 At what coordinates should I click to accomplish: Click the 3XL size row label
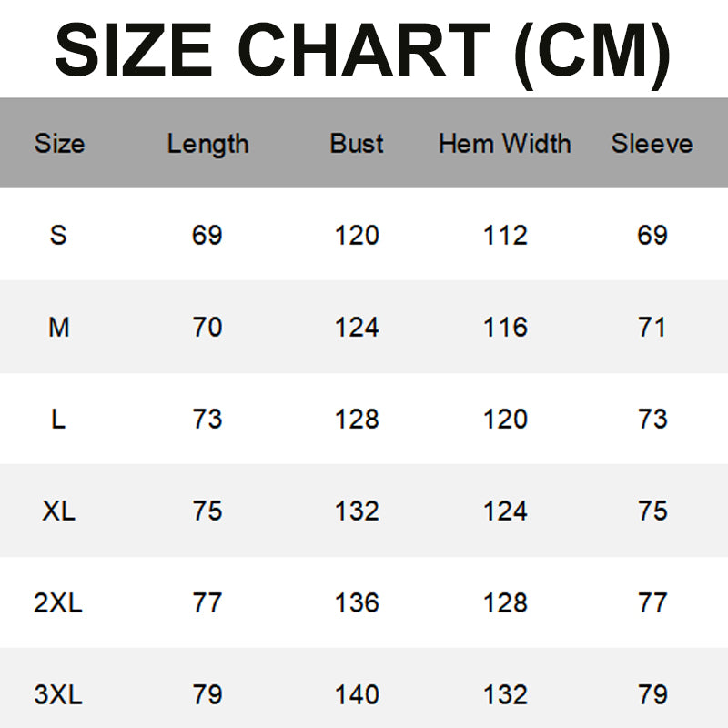click(x=58, y=695)
